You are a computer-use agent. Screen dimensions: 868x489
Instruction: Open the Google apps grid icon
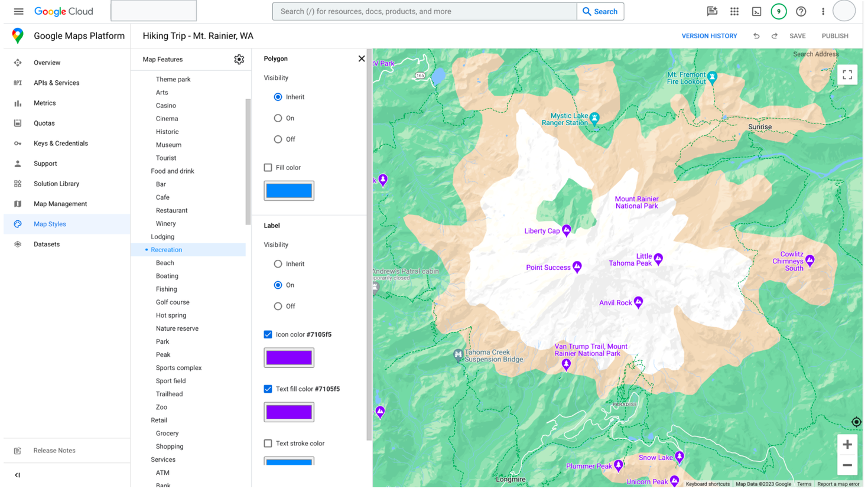coord(734,12)
